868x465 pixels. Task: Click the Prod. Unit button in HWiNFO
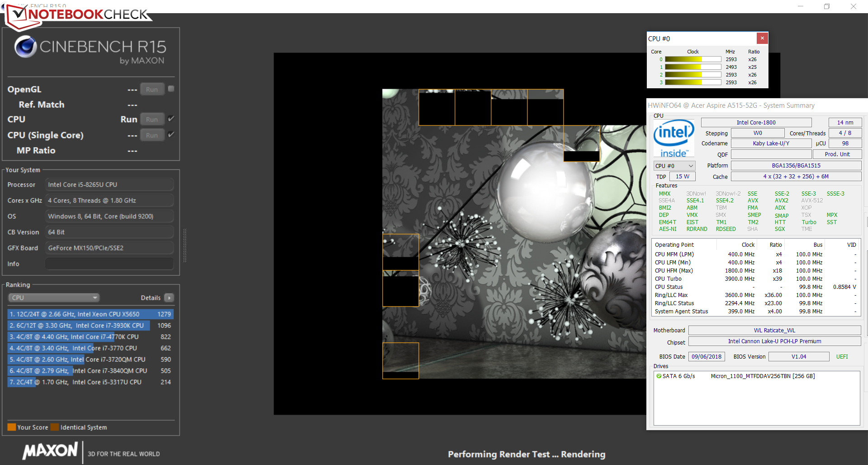coord(837,154)
